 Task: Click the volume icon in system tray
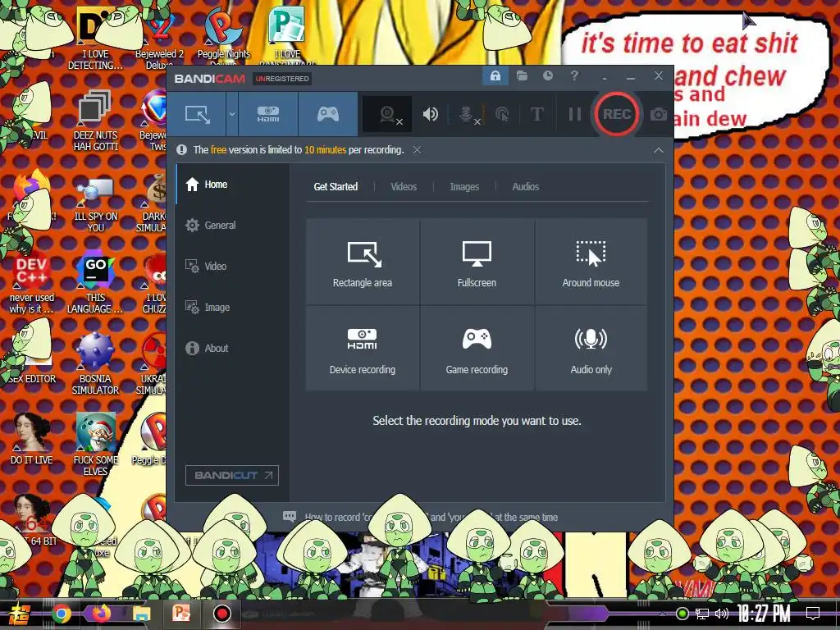(x=722, y=614)
